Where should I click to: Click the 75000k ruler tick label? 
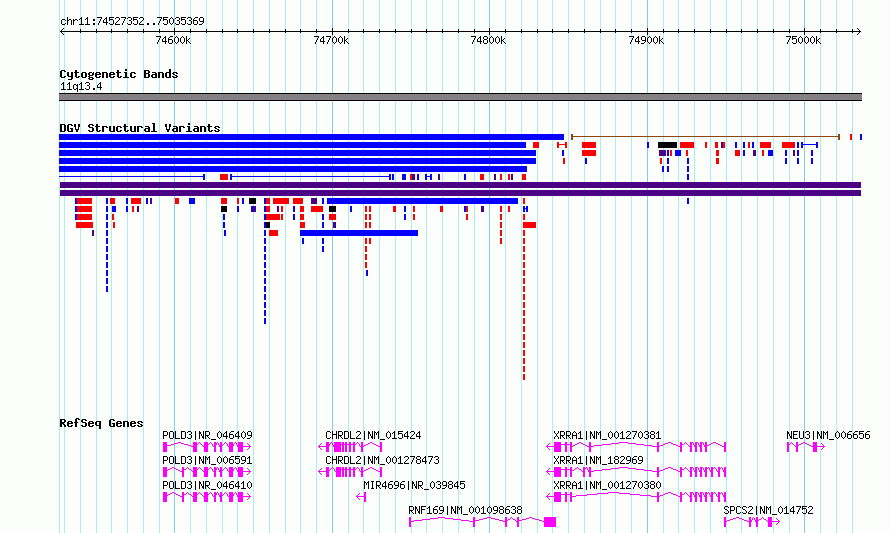803,41
